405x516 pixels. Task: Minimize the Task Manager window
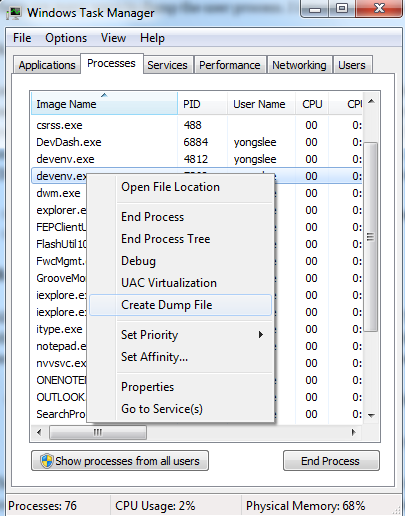pyautogui.click(x=315, y=8)
